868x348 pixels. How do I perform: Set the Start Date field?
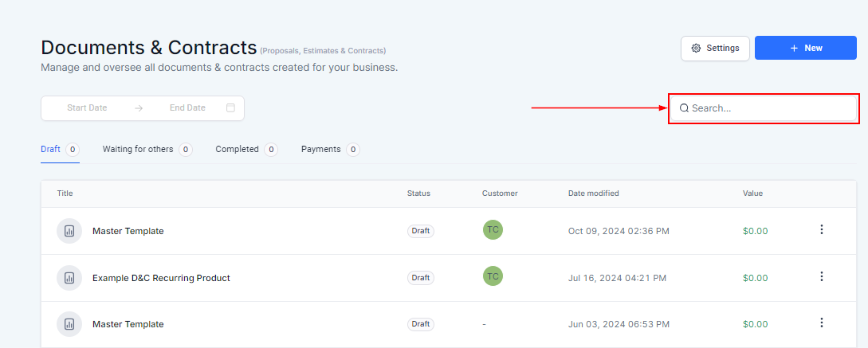click(87, 108)
